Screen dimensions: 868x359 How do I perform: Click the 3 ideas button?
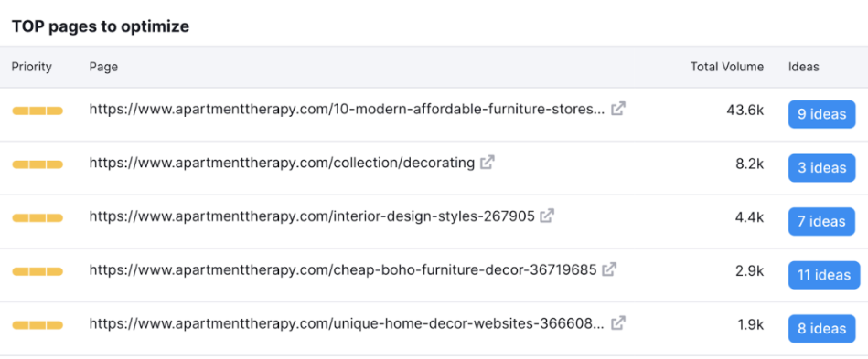click(x=822, y=168)
